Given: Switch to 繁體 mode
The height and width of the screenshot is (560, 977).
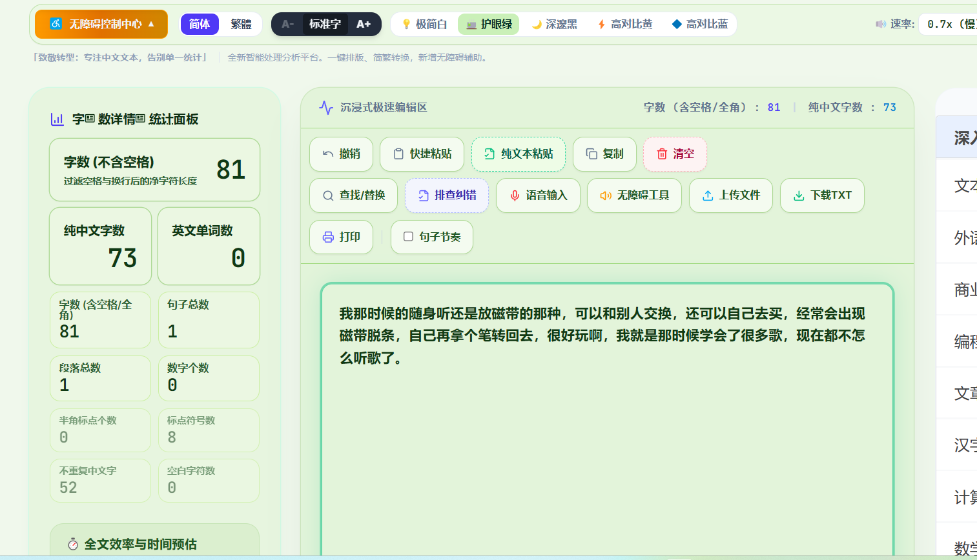Looking at the screenshot, I should pos(241,24).
